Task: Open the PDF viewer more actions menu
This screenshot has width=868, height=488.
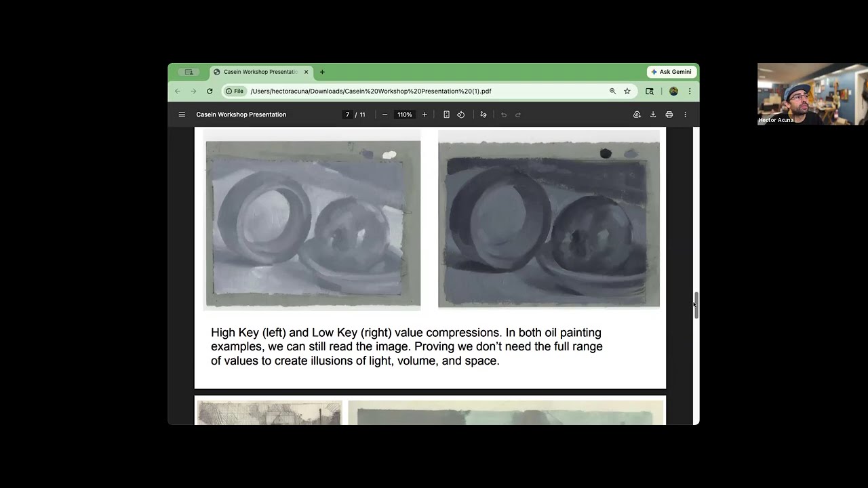Action: tap(685, 115)
